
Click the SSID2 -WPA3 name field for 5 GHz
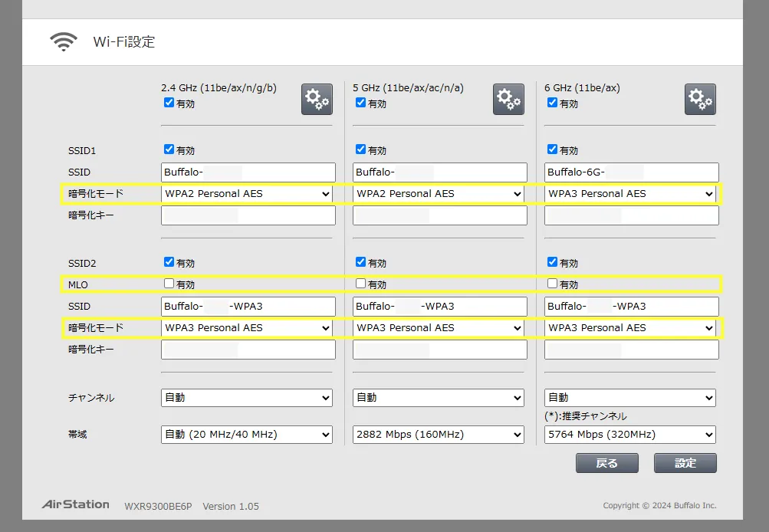click(440, 307)
